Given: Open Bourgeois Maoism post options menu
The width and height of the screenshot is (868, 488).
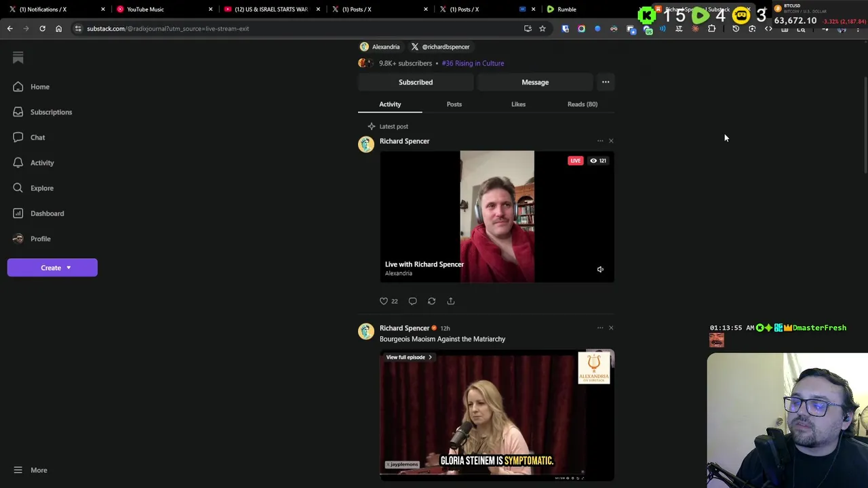Looking at the screenshot, I should tap(600, 328).
